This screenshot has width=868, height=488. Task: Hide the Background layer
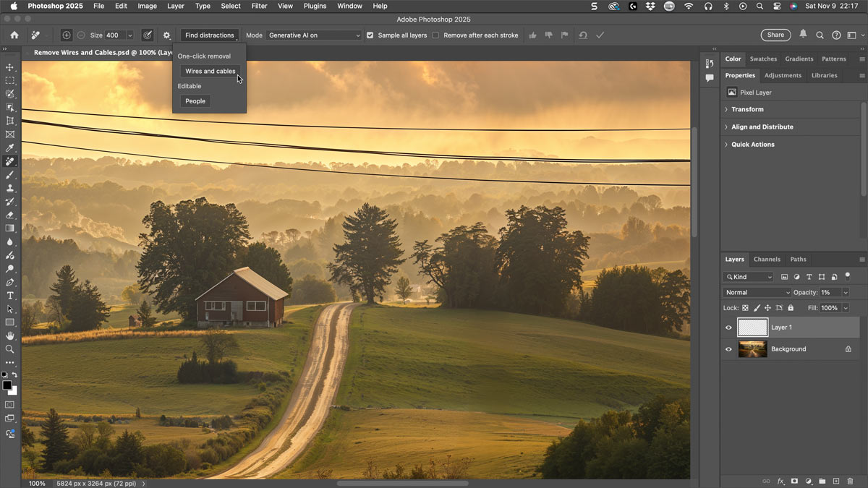click(728, 349)
